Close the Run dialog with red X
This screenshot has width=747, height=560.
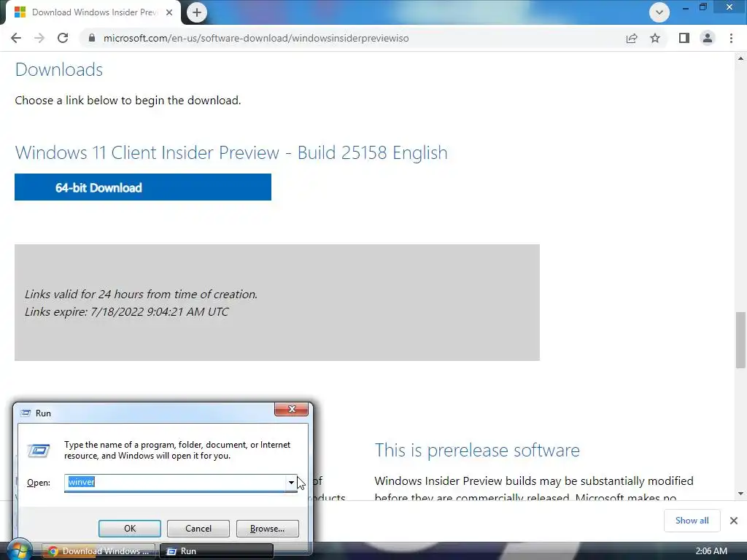292,409
